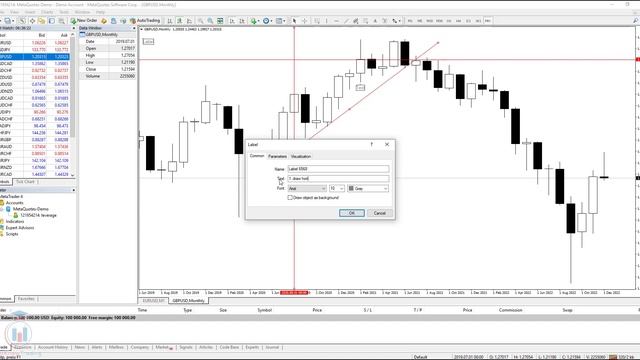Toggle Data Window toolbar icon
640x360 pixels.
[x=32, y=20]
